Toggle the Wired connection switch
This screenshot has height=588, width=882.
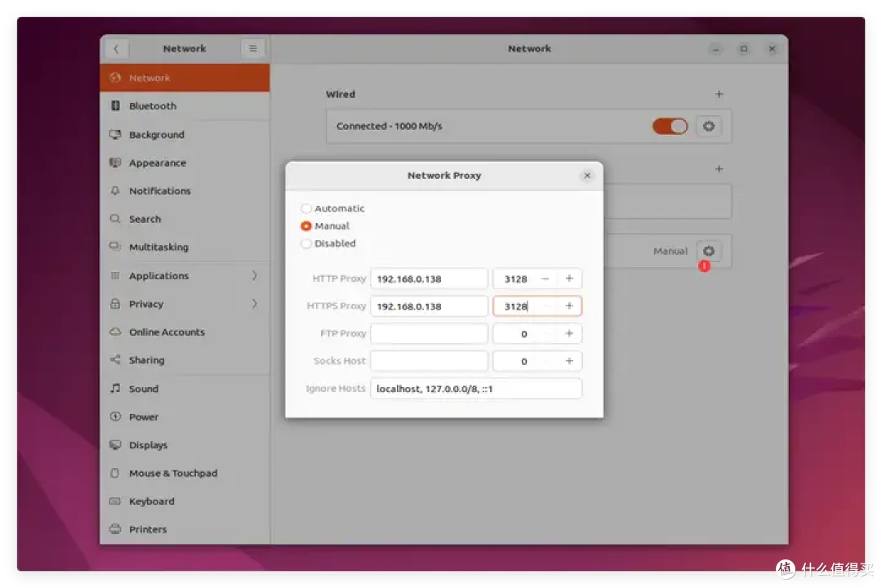670,126
